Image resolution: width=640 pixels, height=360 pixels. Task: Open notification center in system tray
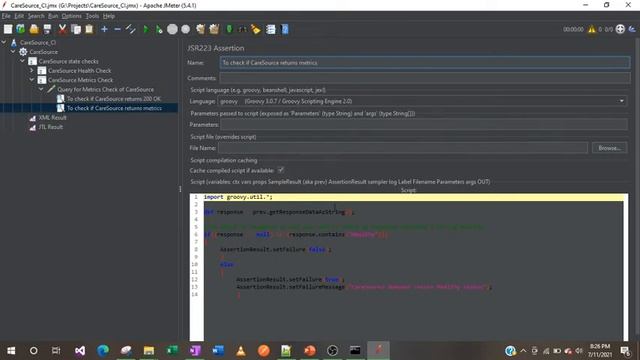point(624,350)
